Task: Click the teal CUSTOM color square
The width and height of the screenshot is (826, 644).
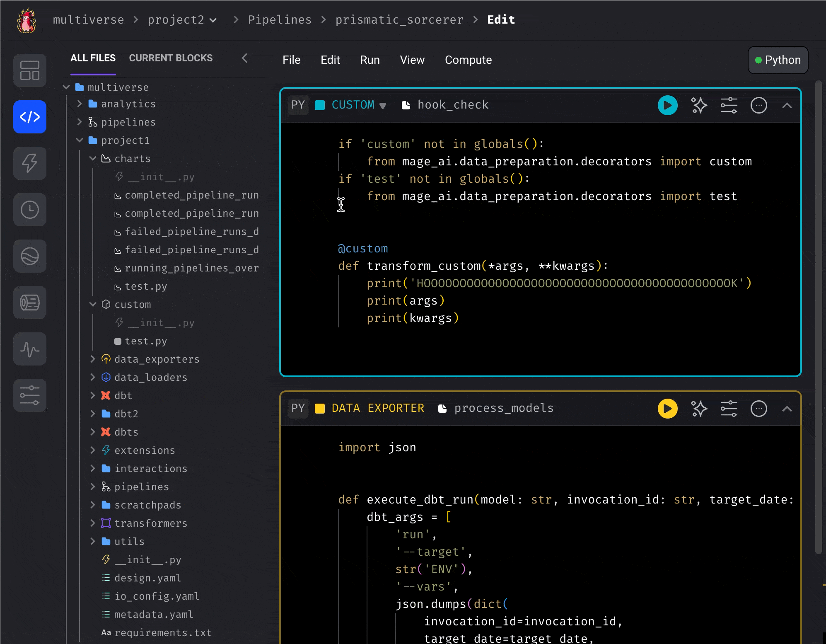Action: (320, 105)
